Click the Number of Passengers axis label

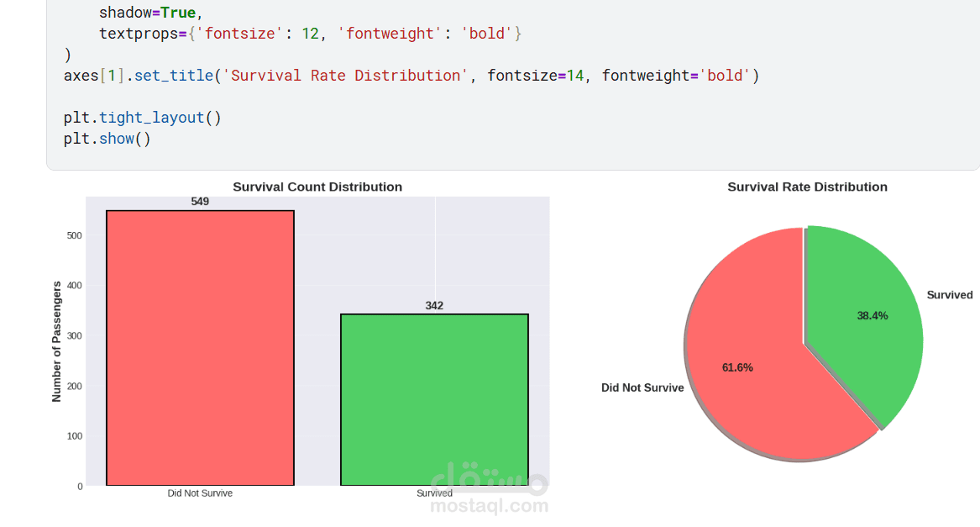tap(57, 341)
